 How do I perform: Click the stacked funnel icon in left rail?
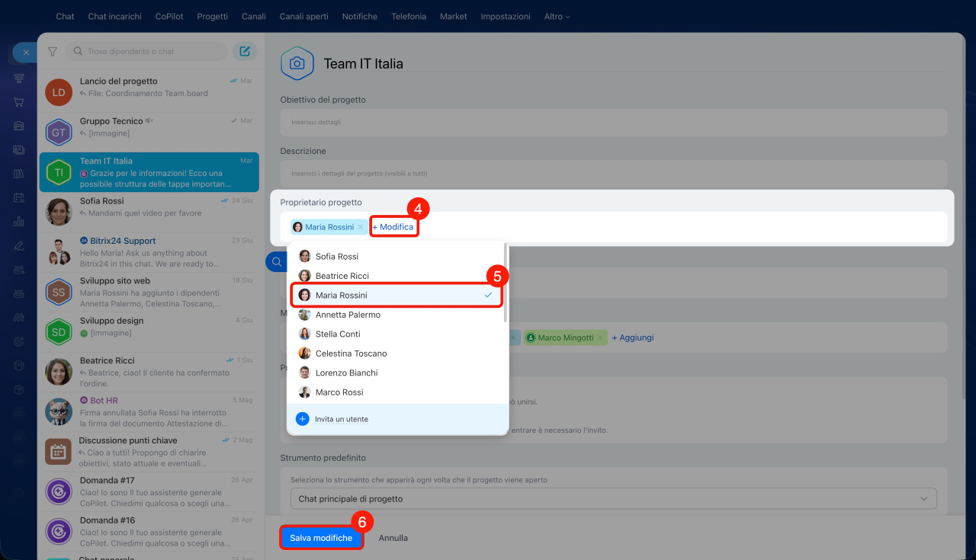19,78
